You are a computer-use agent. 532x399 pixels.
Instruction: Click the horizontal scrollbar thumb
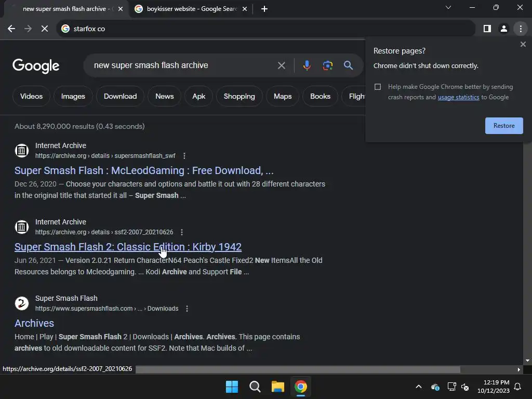point(298,369)
